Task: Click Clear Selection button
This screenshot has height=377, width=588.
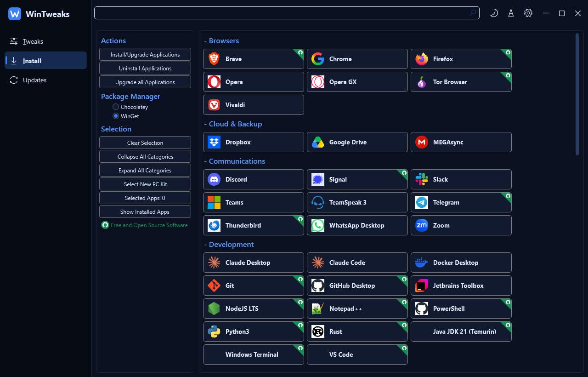Action: (145, 143)
